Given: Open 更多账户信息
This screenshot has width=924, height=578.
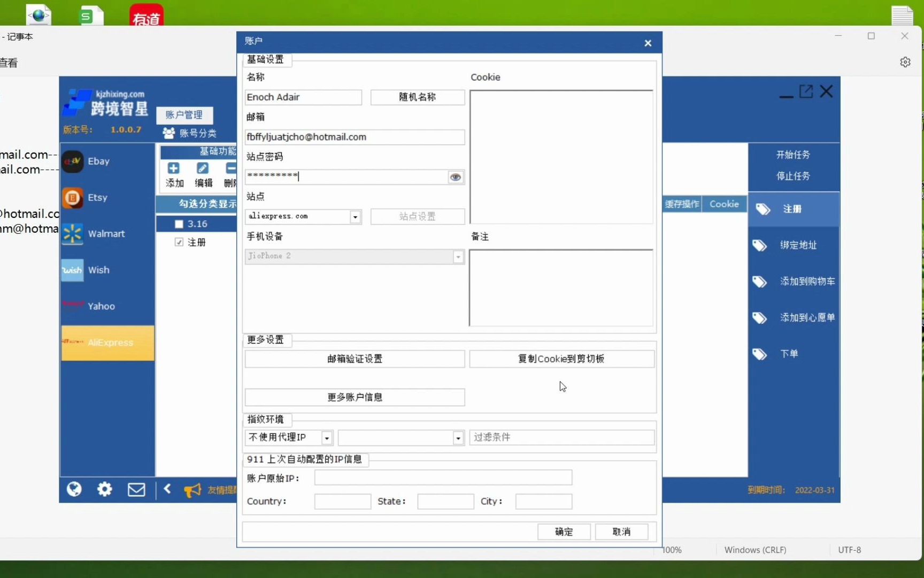Looking at the screenshot, I should point(355,398).
